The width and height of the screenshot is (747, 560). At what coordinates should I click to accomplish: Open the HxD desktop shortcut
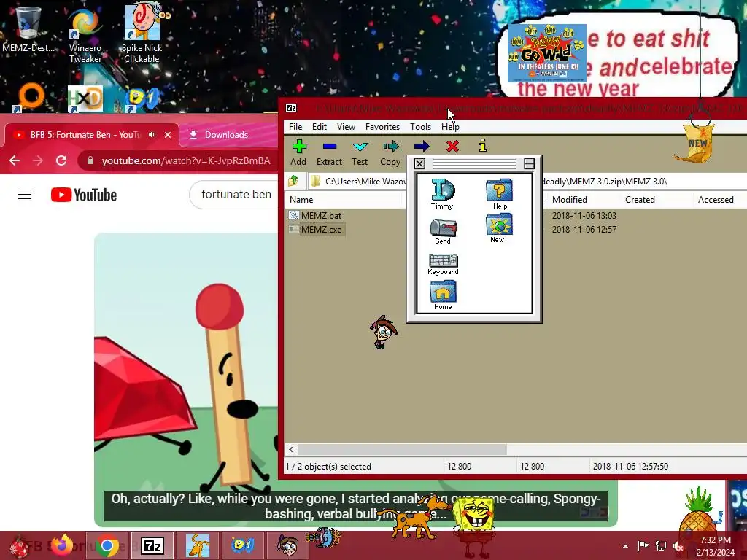(x=85, y=98)
